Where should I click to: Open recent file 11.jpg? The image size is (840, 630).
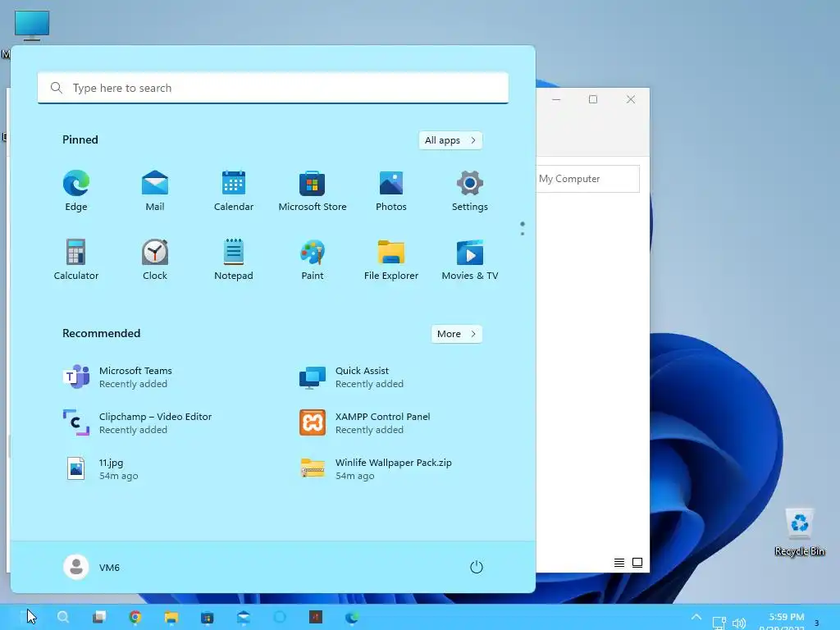tap(101, 468)
